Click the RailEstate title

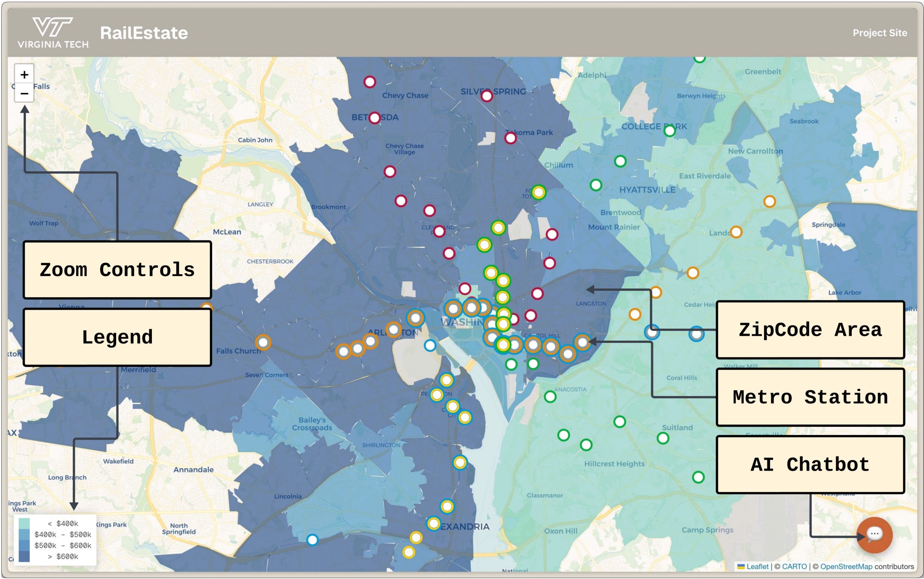[144, 33]
